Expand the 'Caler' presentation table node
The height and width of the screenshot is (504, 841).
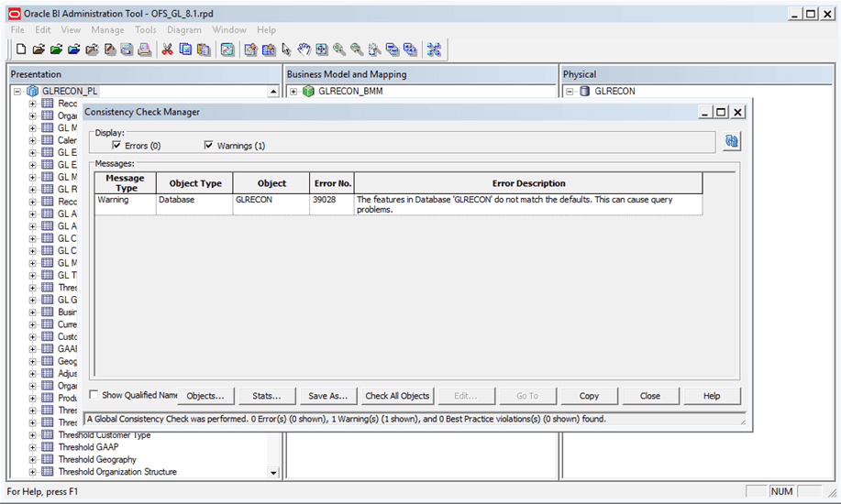(x=33, y=140)
